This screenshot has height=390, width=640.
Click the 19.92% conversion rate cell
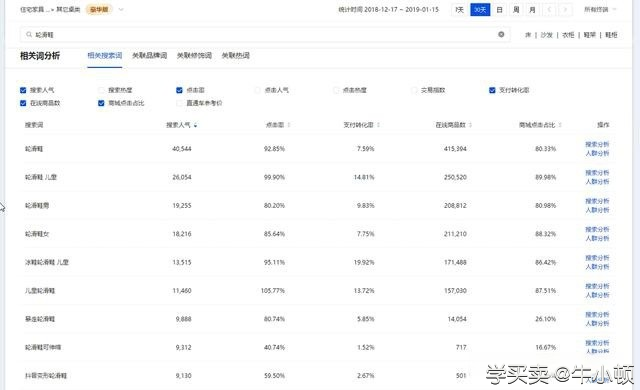(x=364, y=262)
